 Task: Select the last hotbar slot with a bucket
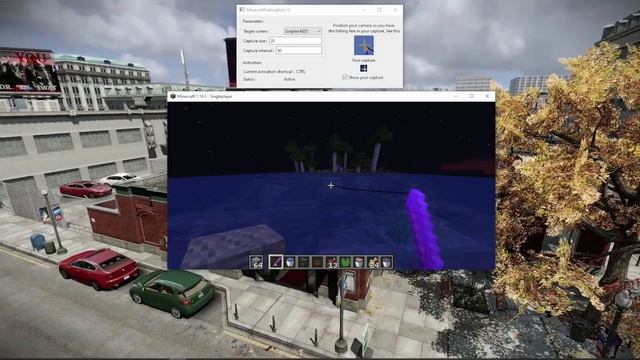coord(387,262)
